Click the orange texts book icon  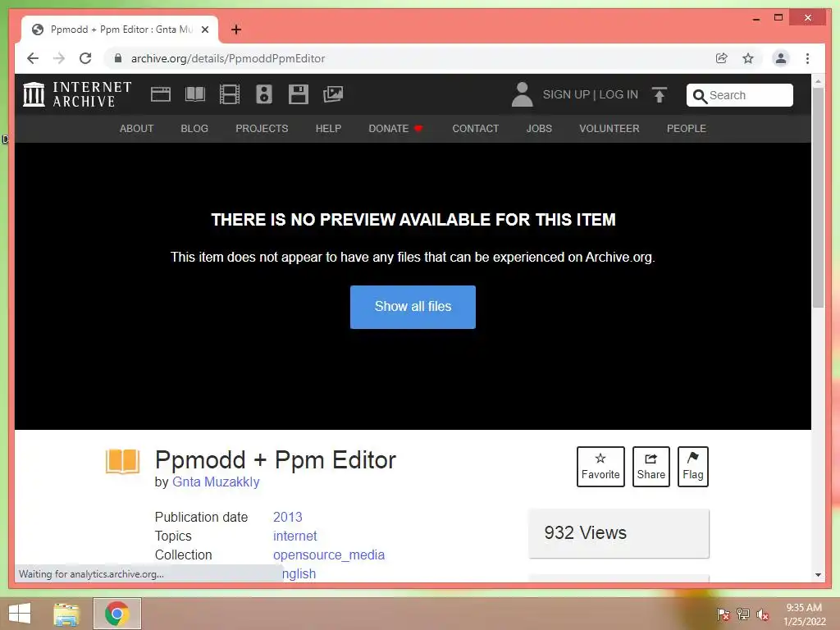(x=123, y=461)
